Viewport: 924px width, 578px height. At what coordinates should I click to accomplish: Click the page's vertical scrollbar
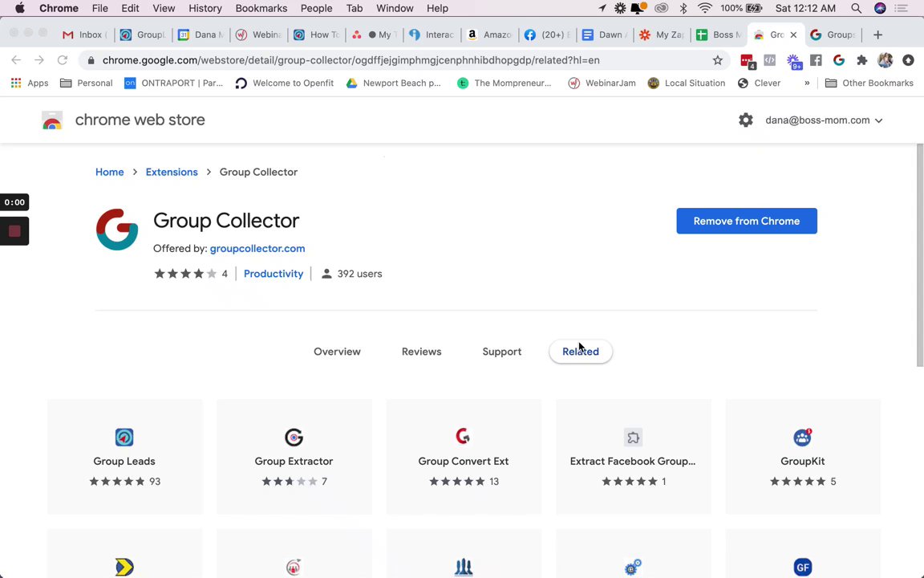click(x=920, y=257)
